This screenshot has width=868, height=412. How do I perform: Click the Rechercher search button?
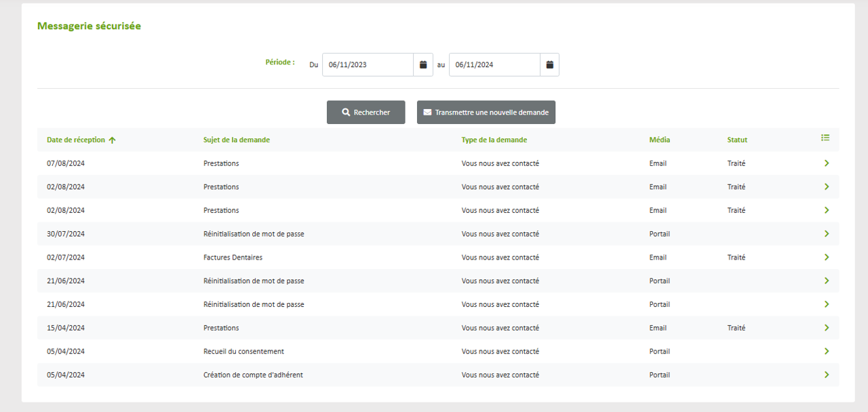coord(366,112)
